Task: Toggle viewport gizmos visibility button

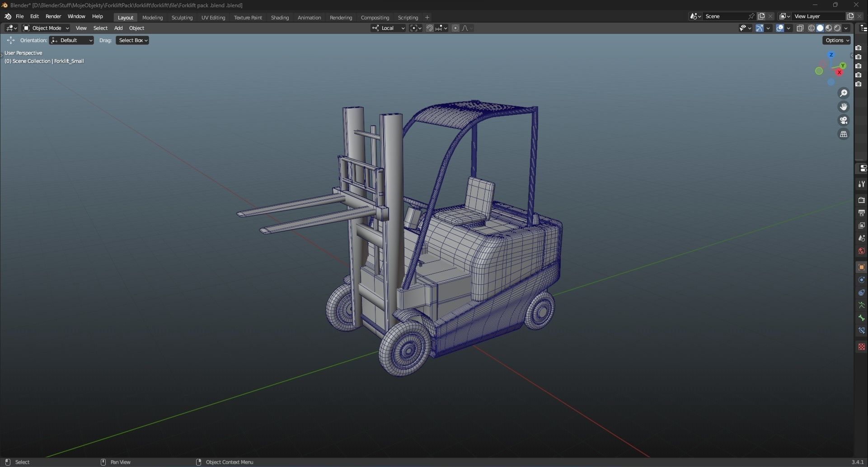Action: (760, 28)
